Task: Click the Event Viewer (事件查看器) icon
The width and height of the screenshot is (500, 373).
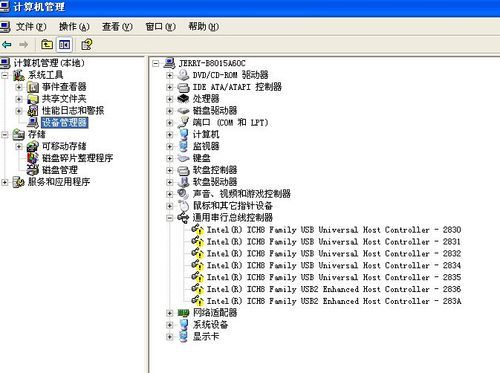Action: tap(33, 87)
